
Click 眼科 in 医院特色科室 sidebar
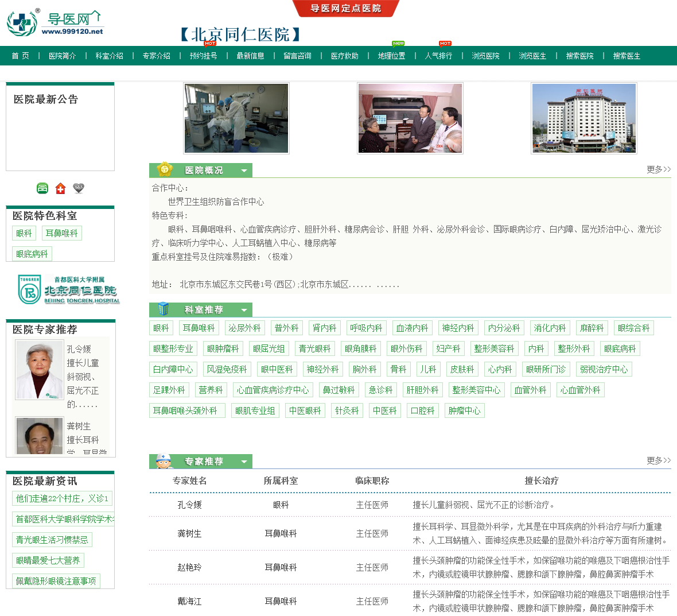pyautogui.click(x=24, y=233)
